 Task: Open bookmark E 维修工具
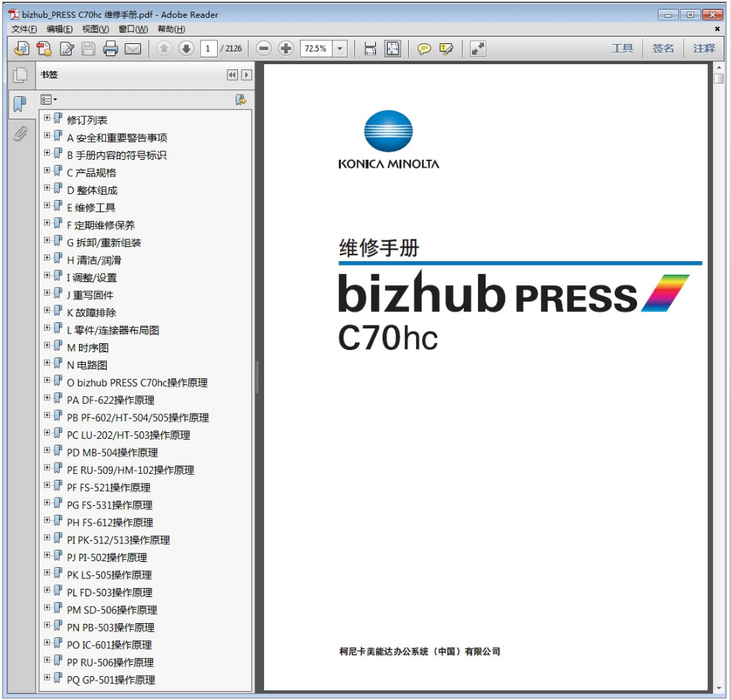(91, 207)
